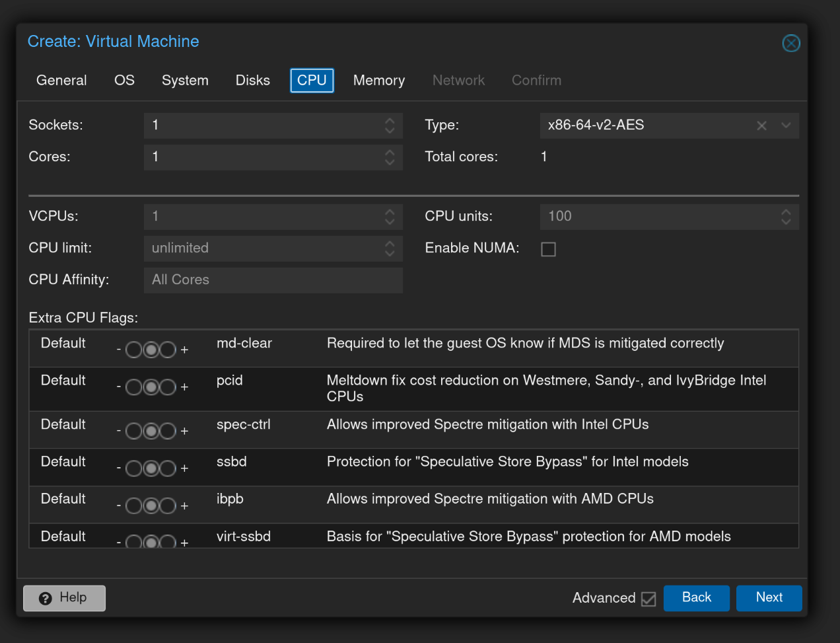Screen dimensions: 840x643
Task: Click the greyed-out Network tab
Action: tap(458, 81)
